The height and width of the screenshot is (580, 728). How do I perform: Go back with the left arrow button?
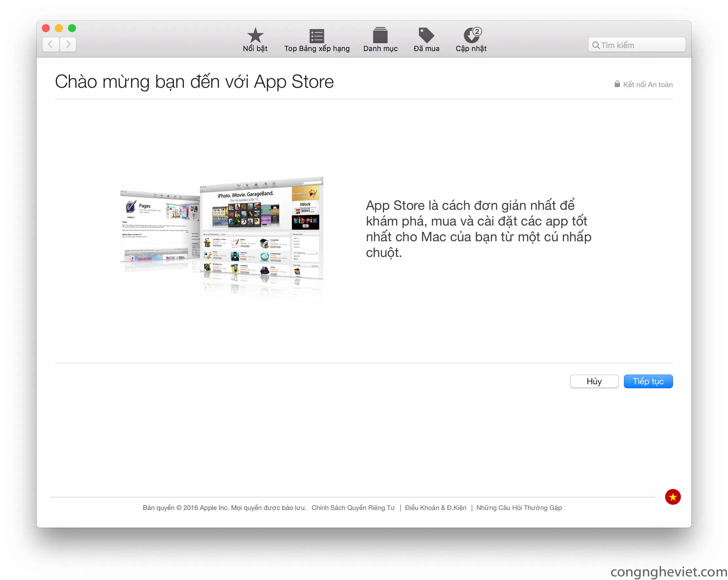51,44
